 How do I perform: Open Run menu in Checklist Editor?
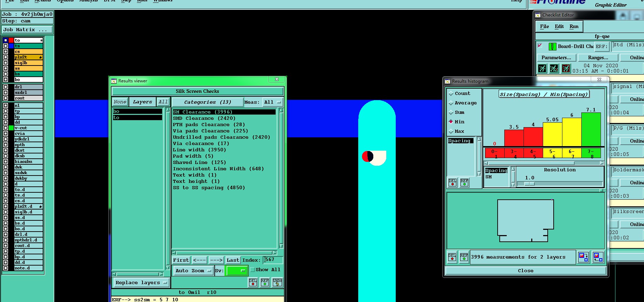pyautogui.click(x=574, y=27)
